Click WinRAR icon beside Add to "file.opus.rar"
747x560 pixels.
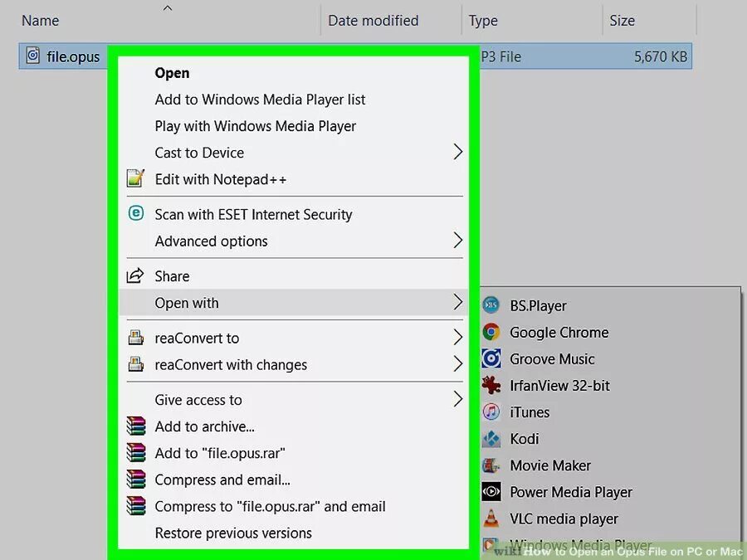coord(136,453)
